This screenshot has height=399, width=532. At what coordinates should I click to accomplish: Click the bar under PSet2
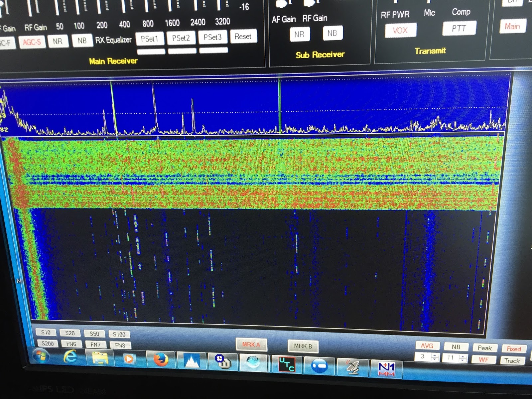pos(182,51)
